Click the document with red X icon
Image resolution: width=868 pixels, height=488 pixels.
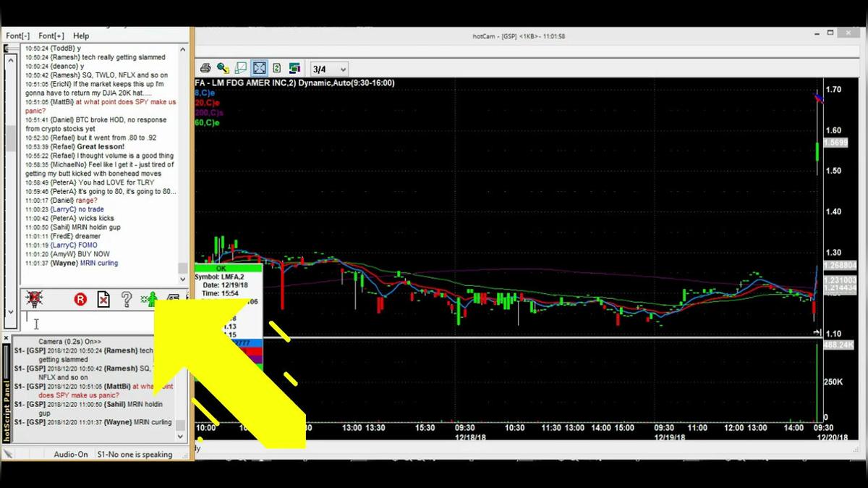(x=103, y=299)
